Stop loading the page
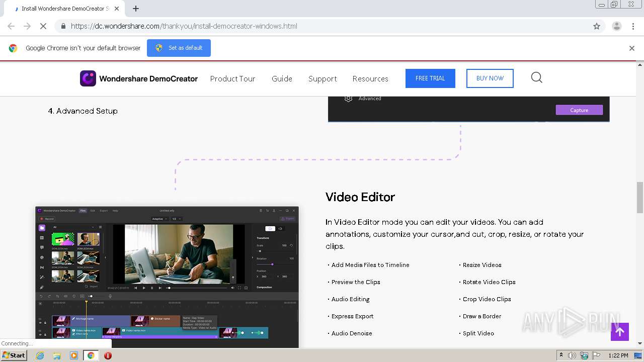 43,26
